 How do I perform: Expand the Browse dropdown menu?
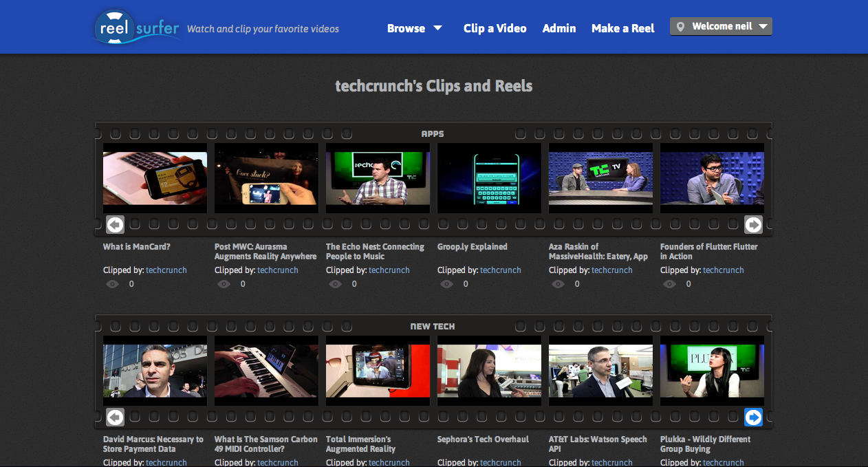coord(414,28)
